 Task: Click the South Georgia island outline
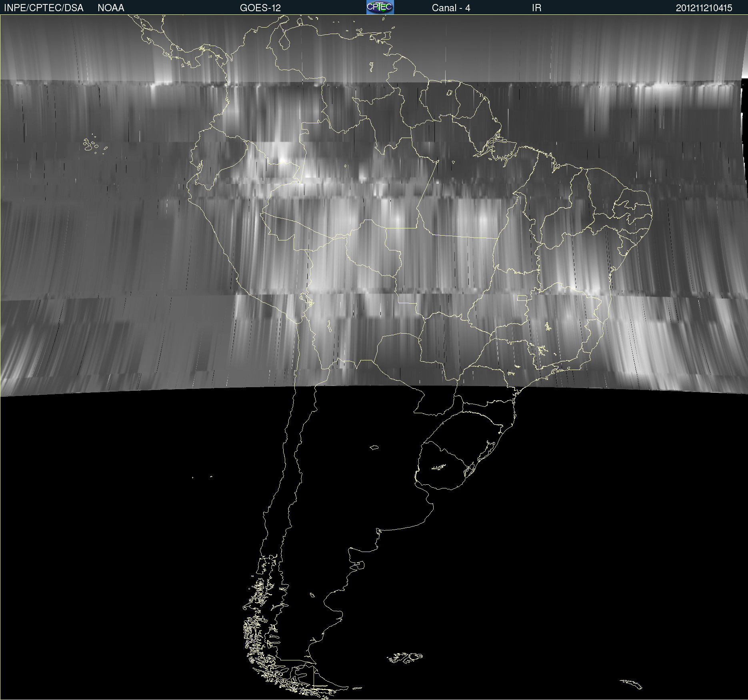(631, 684)
